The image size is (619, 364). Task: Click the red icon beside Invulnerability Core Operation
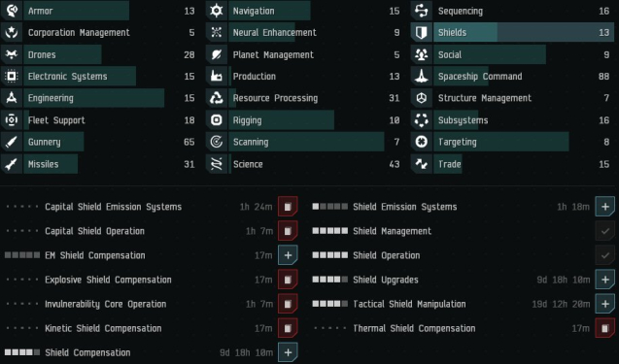(x=288, y=304)
